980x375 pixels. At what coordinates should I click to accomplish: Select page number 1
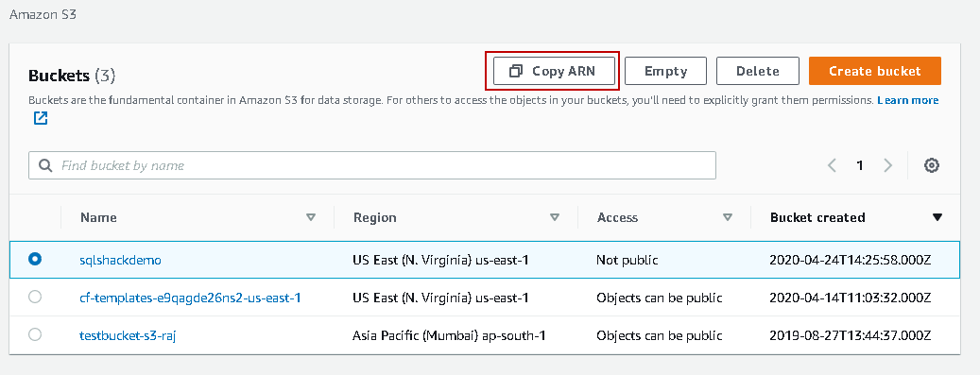[x=860, y=165]
